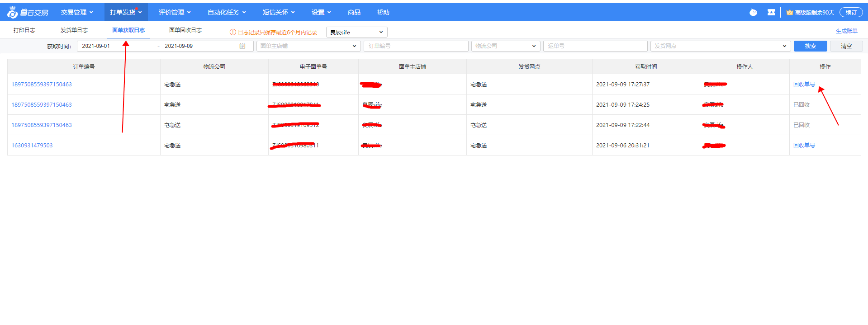Click the 搜索 button
This screenshot has height=325, width=868.
coord(811,46)
